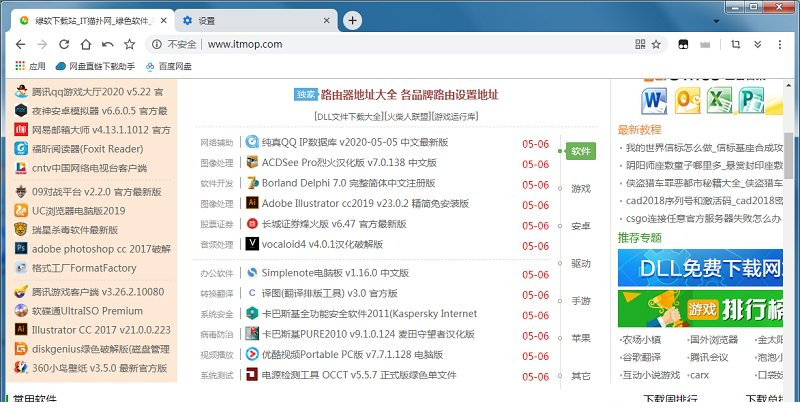The image size is (800, 418).
Task: Click the star icon inside address bar
Action: click(656, 44)
